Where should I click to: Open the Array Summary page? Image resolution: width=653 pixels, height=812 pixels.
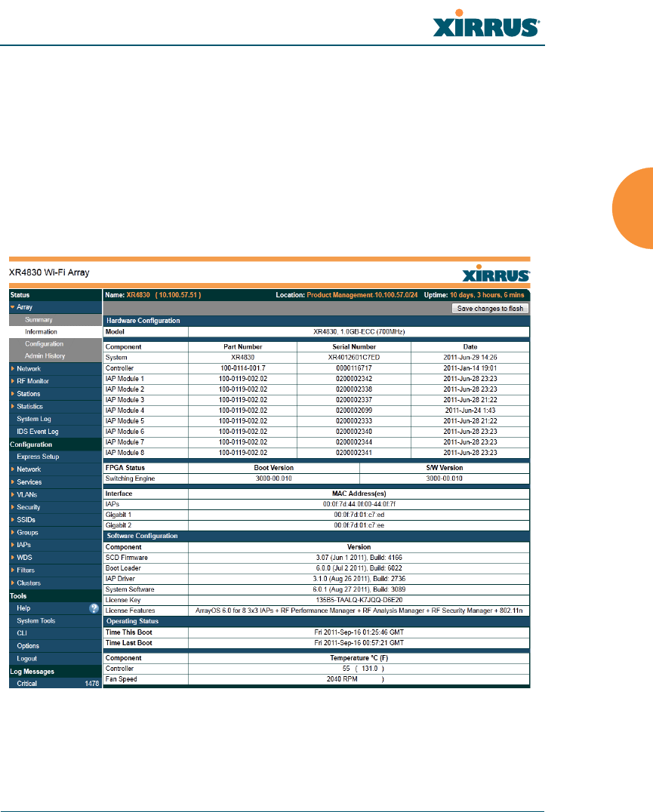tap(39, 319)
